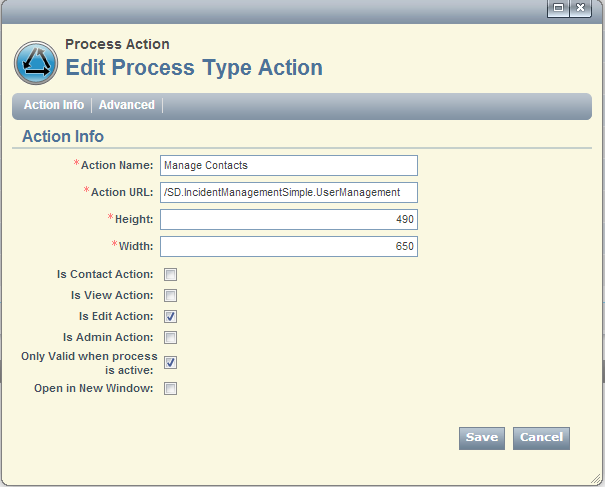
Task: Click the Process Action triangle arrows icon
Action: [36, 63]
